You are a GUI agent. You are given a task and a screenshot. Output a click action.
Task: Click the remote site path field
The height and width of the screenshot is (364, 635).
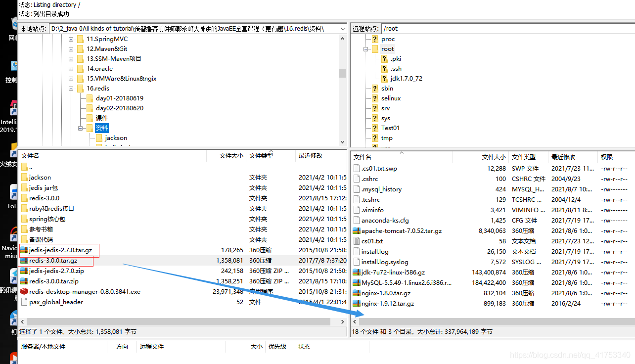[508, 29]
